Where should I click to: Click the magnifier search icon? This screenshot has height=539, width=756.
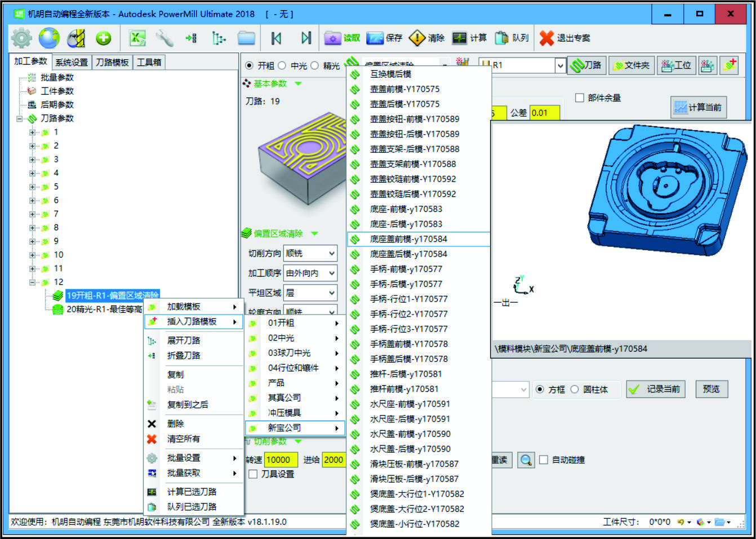(526, 460)
